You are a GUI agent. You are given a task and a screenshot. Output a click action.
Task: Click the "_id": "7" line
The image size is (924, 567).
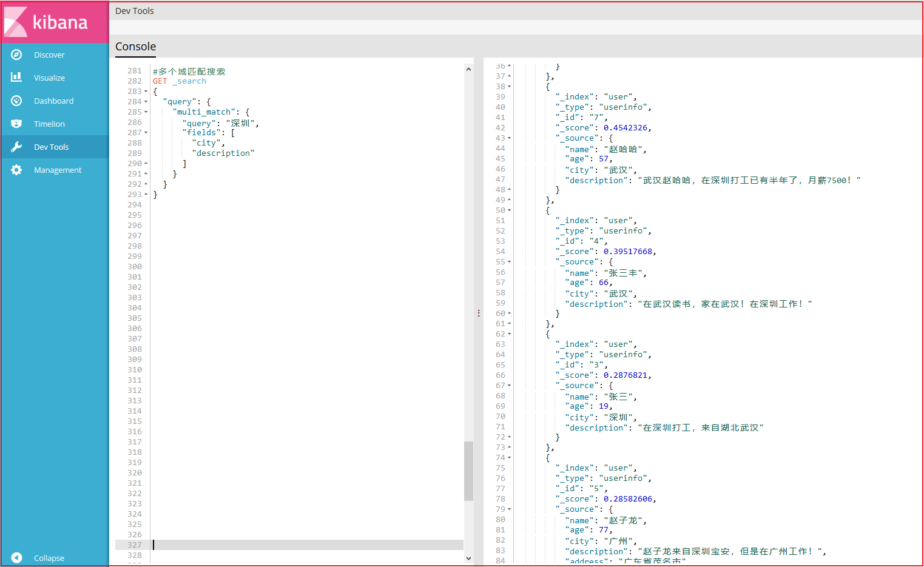tap(581, 118)
